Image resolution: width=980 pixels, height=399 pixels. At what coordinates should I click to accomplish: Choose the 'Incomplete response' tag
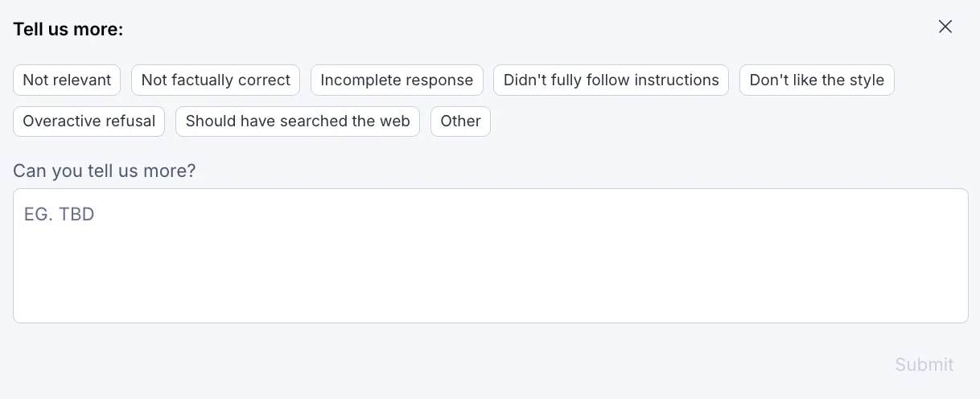tap(397, 80)
